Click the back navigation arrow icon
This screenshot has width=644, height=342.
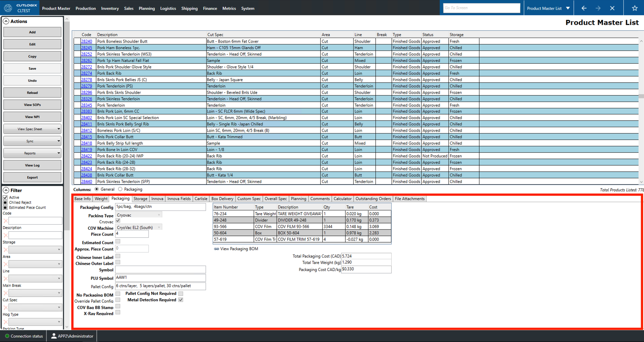point(584,8)
